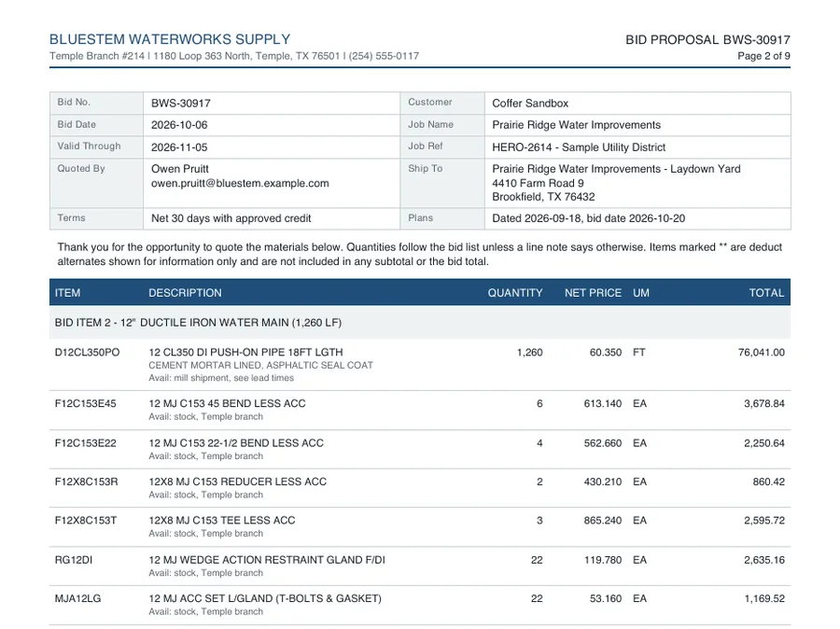Select Net 30 days with approved credit
The height and width of the screenshot is (629, 840).
231,218
